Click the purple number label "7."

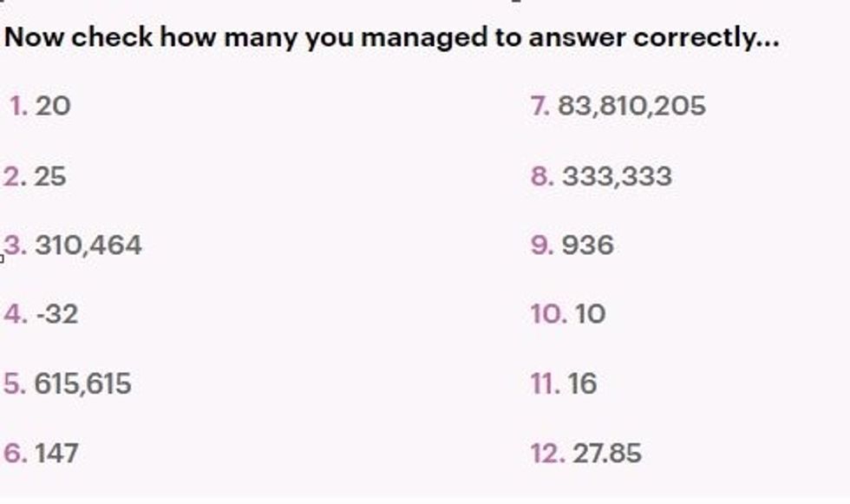(539, 106)
